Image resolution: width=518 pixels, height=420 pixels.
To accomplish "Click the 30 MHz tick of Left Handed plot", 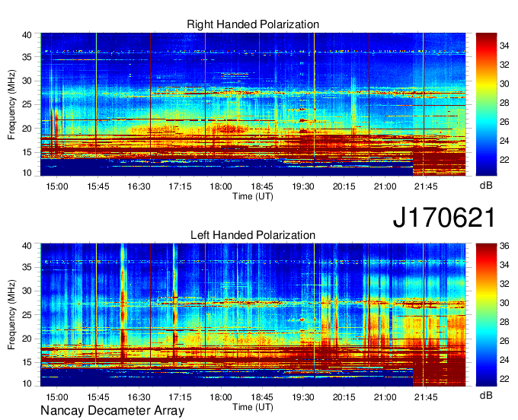I will tap(27, 291).
